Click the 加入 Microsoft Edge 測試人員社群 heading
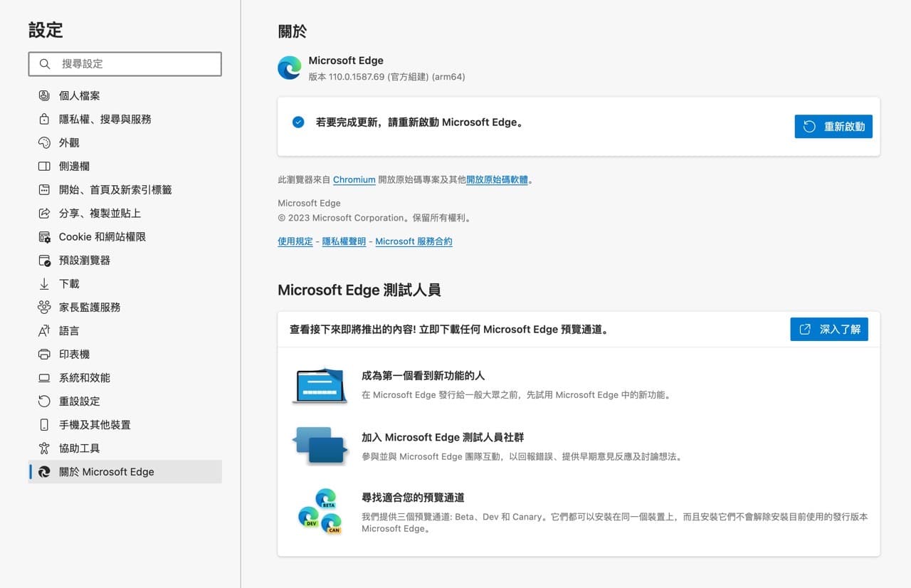911x588 pixels. [443, 437]
